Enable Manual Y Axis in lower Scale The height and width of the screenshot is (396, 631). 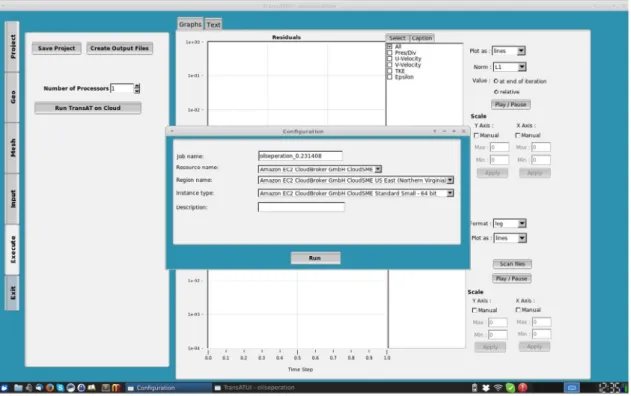(474, 310)
